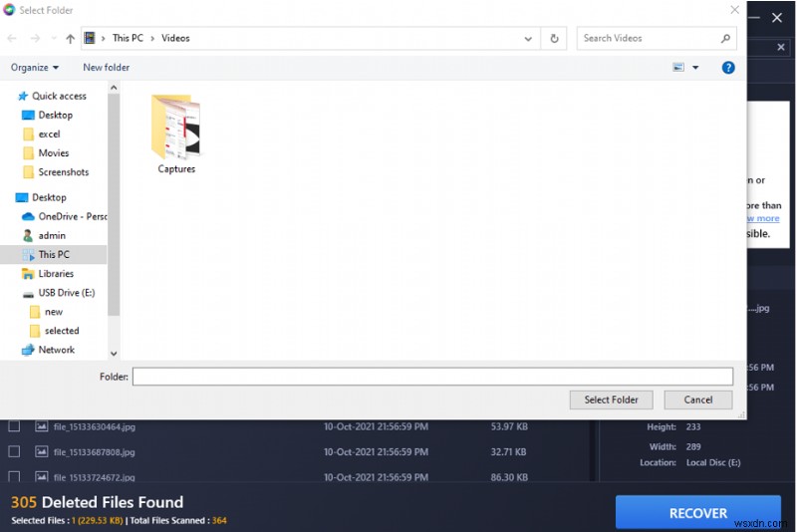Click the 53.97 KB size cell
Screen dimensions: 797x532
(509, 426)
